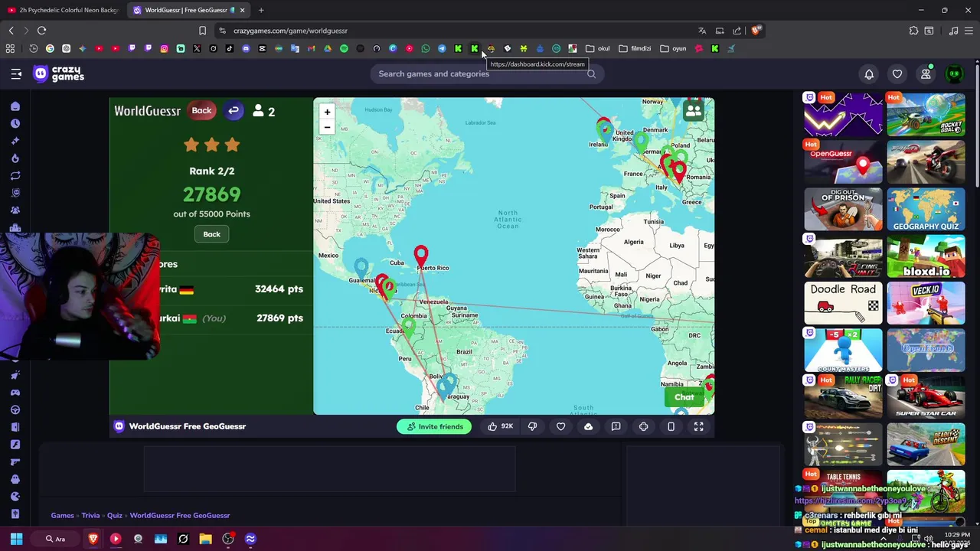The width and height of the screenshot is (980, 551).
Task: Open friends icon in header
Action: pyautogui.click(x=926, y=74)
